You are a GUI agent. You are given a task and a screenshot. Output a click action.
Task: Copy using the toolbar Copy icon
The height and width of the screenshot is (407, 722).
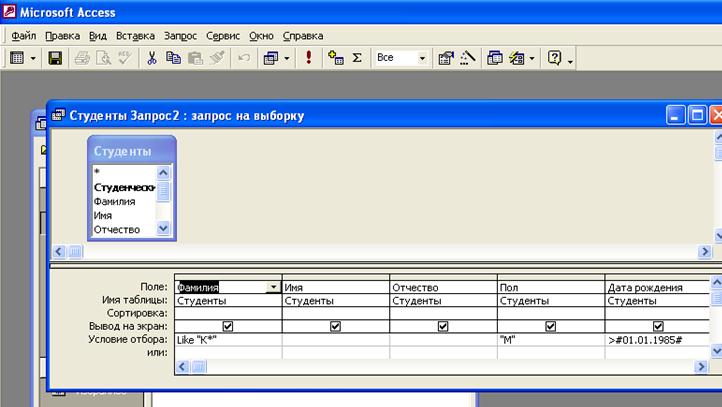(173, 58)
